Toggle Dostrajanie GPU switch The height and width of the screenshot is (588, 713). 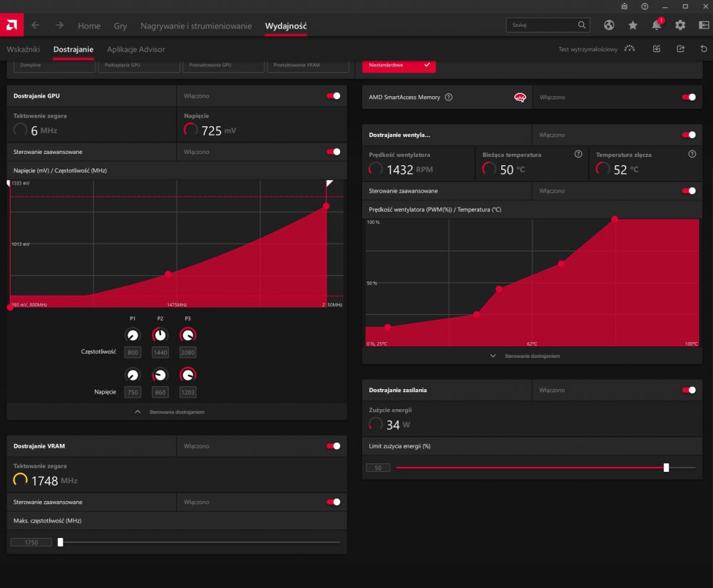point(333,96)
